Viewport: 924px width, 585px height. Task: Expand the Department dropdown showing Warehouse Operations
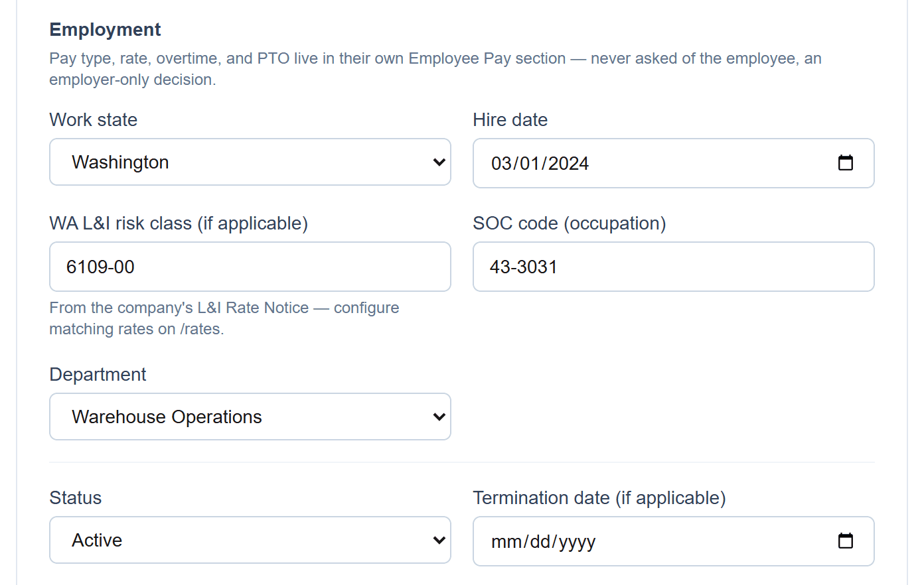tap(250, 417)
